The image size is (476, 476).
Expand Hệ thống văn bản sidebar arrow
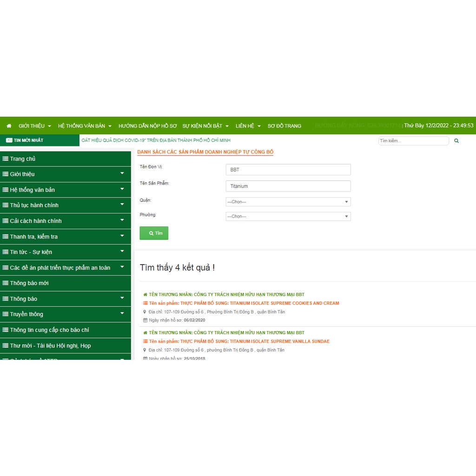[122, 189]
